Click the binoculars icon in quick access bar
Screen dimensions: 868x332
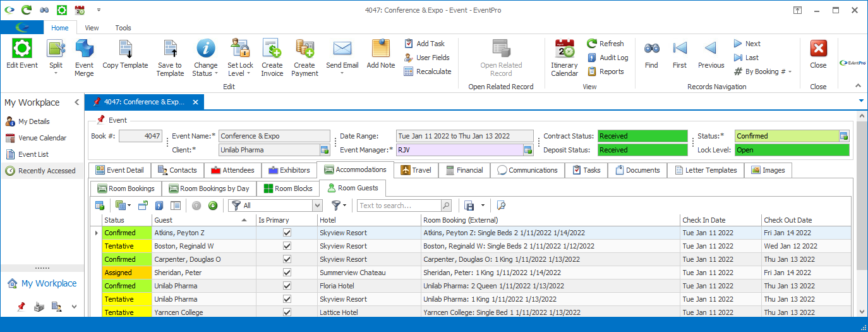(44, 10)
